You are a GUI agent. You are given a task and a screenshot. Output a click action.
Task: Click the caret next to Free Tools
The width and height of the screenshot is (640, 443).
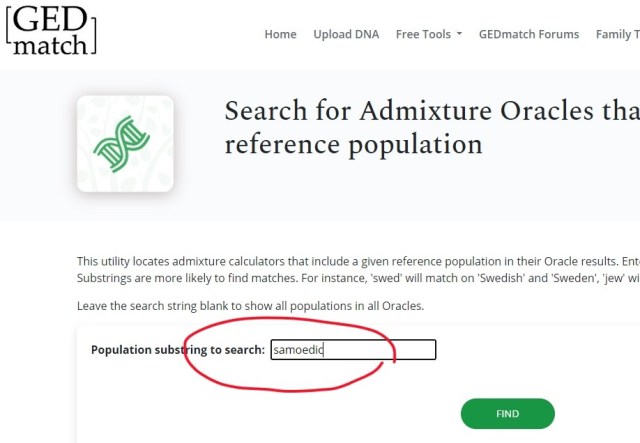pos(459,34)
